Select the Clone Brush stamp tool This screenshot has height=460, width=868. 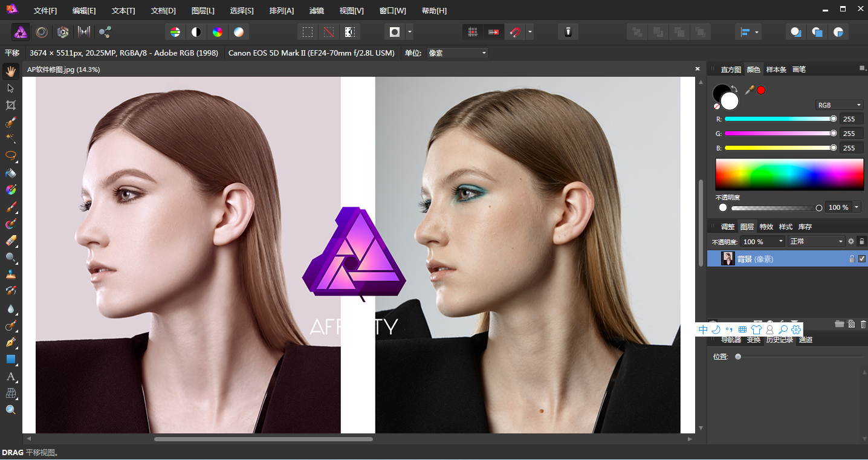click(11, 274)
